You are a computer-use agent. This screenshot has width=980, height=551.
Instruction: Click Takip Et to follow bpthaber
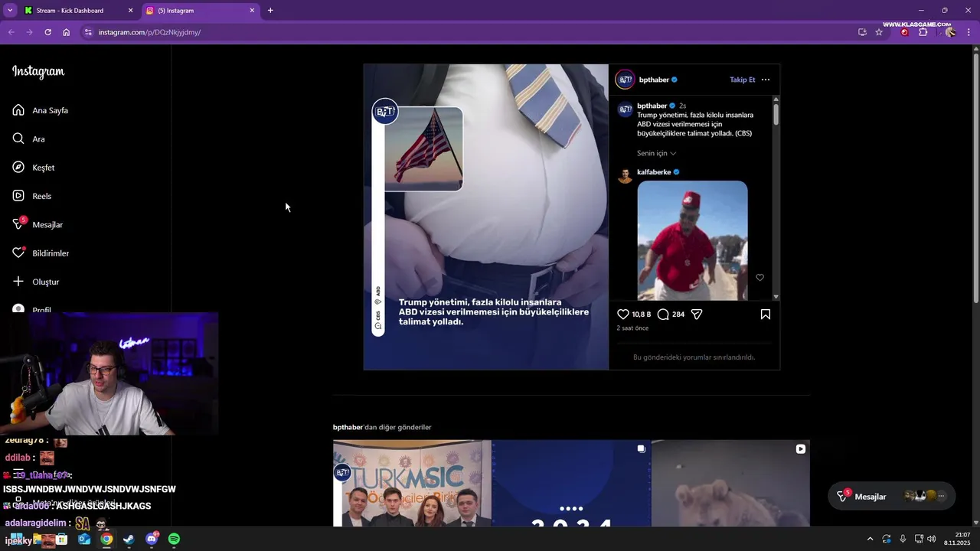[x=742, y=80]
